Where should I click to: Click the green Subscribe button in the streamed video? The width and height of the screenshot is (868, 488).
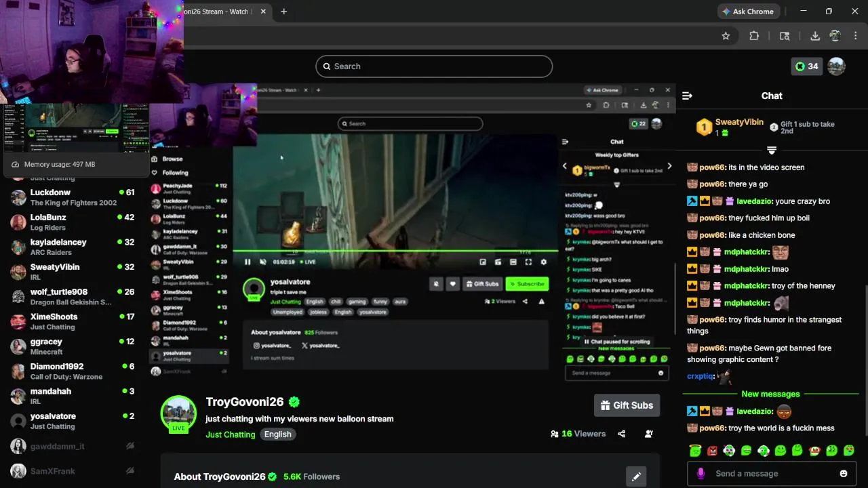(x=527, y=284)
